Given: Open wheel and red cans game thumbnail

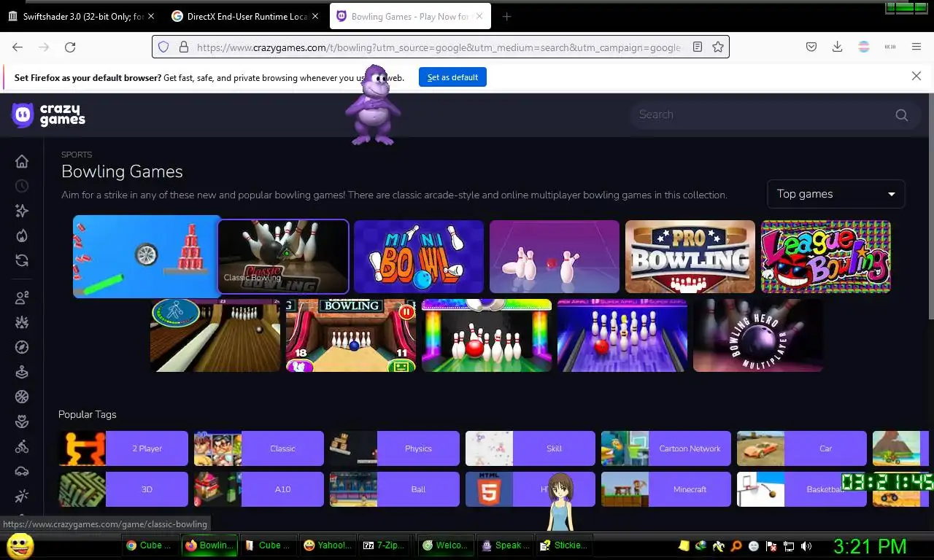Looking at the screenshot, I should (147, 257).
